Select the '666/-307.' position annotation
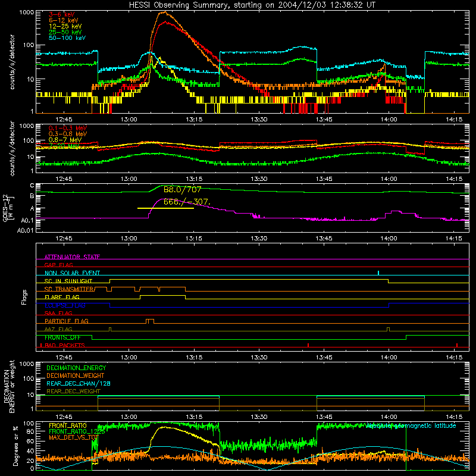Image resolution: width=476 pixels, height=476 pixels. point(187,202)
